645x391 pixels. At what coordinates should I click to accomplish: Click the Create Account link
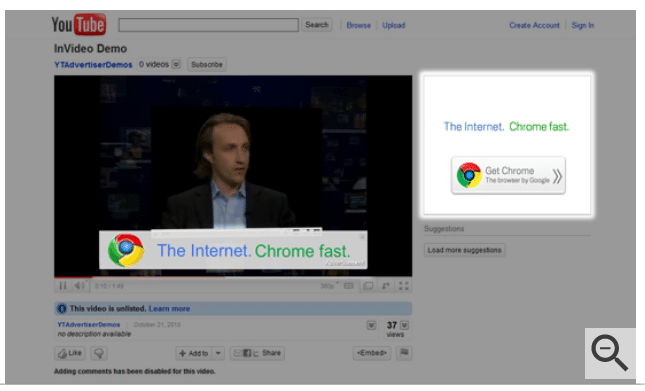534,25
